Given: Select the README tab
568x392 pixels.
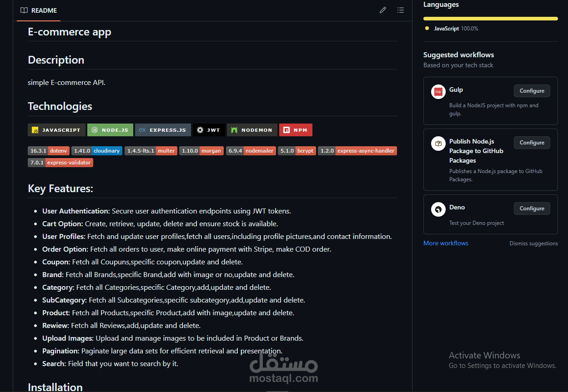Looking at the screenshot, I should [39, 10].
